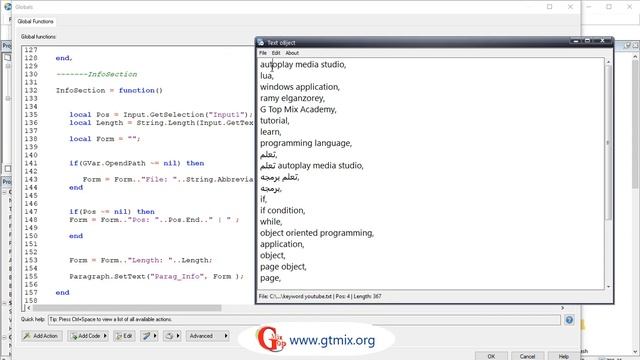Open the printer icon dropdown
Image resolution: width=640 pixels, height=360 pixels.
click(x=178, y=336)
